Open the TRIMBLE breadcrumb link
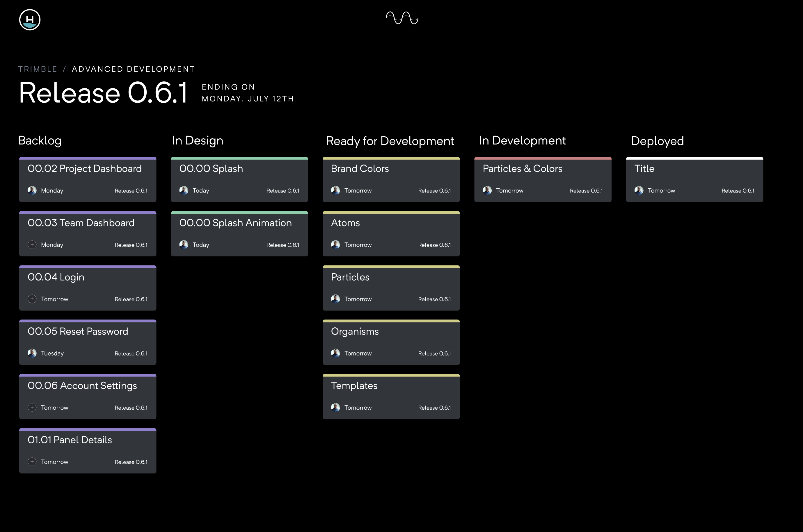Screen dimensions: 803x532 coord(38,69)
